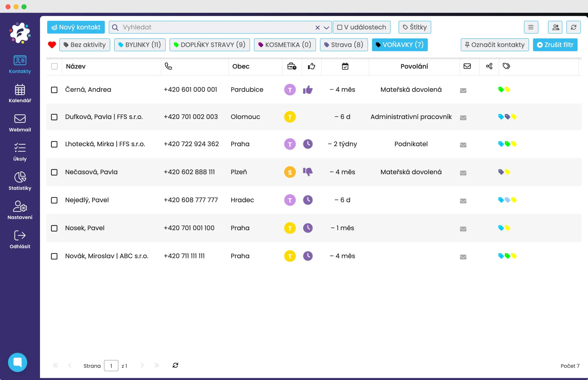Open the Kalendář calendar sidebar icon
Viewport: 588px width, 380px height.
(20, 93)
